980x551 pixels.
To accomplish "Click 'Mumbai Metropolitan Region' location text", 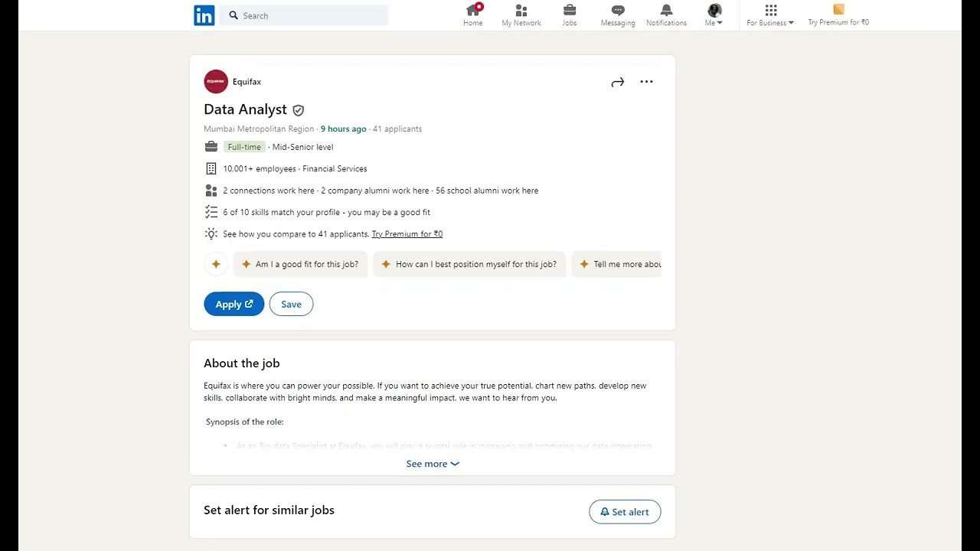I will click(x=259, y=129).
